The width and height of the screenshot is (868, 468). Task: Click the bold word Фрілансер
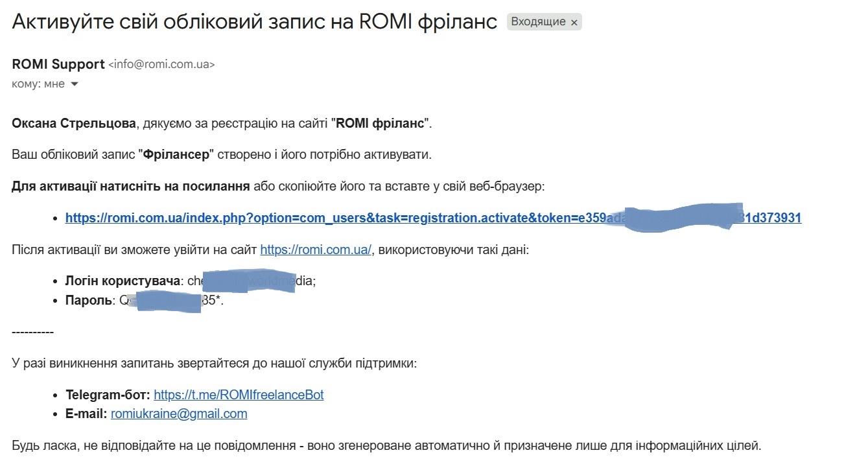[x=176, y=155]
